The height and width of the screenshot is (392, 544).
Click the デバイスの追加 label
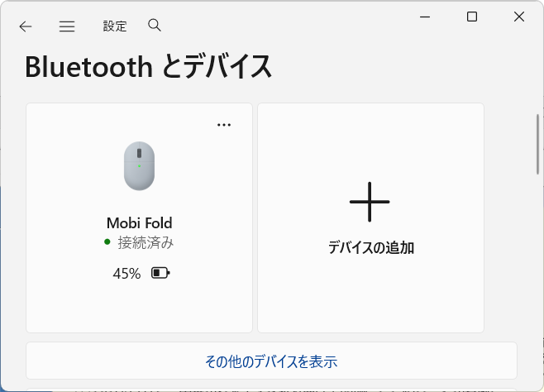371,248
